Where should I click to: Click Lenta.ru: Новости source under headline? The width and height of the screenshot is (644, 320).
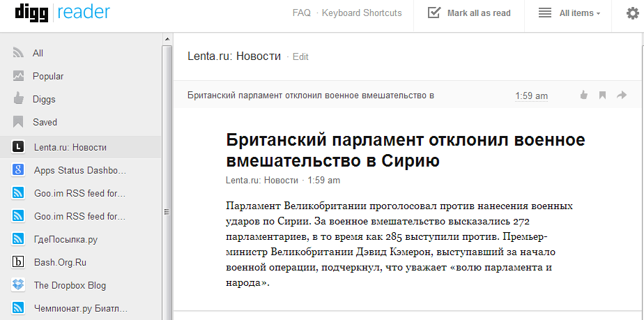262,181
